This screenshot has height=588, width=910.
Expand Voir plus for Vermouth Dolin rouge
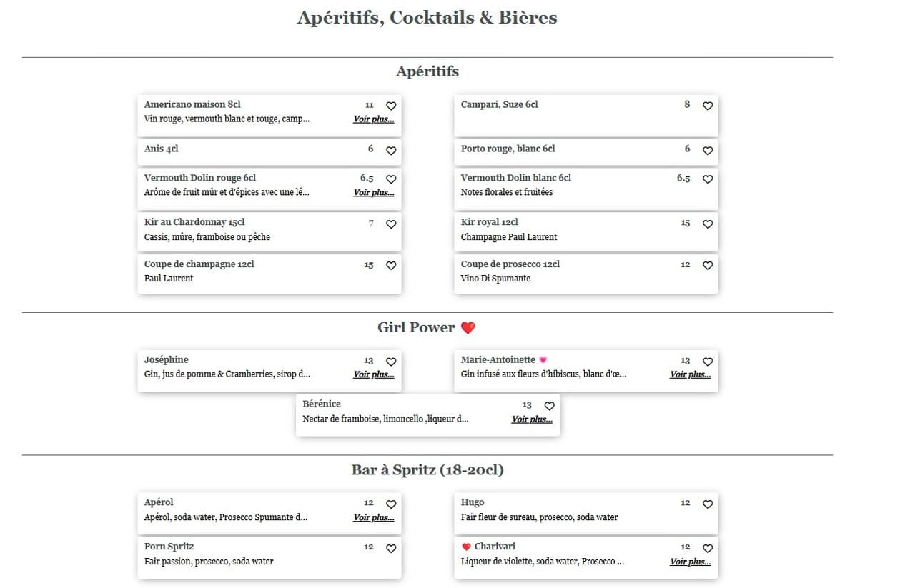[x=373, y=192]
